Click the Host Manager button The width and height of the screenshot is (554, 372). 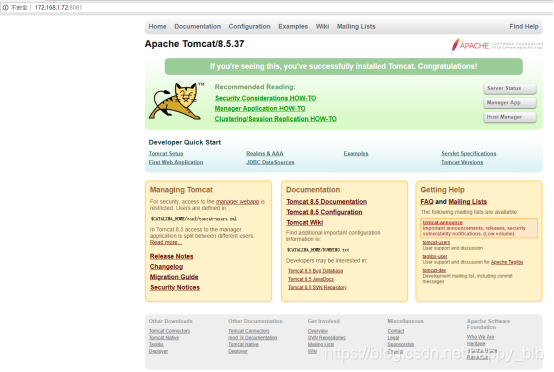[510, 117]
